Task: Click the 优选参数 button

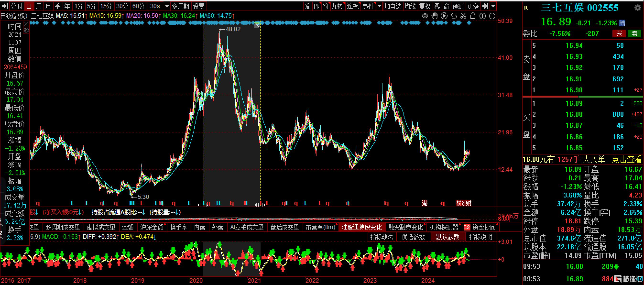Action: (413, 237)
